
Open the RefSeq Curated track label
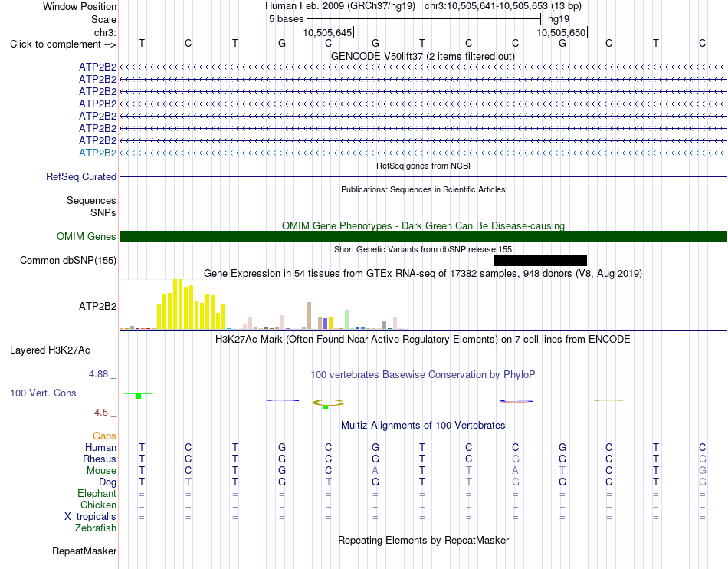81,176
